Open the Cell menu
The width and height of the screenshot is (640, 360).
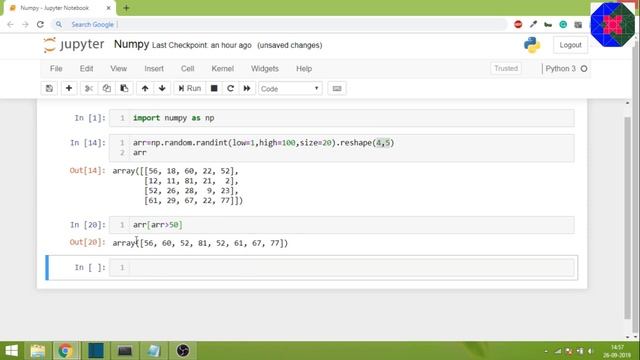pyautogui.click(x=188, y=69)
